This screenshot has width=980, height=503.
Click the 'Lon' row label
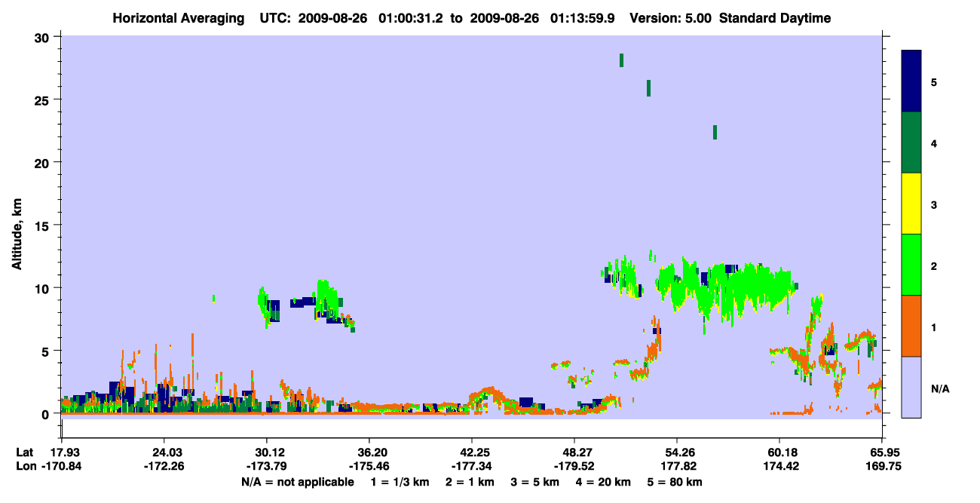pyautogui.click(x=25, y=467)
